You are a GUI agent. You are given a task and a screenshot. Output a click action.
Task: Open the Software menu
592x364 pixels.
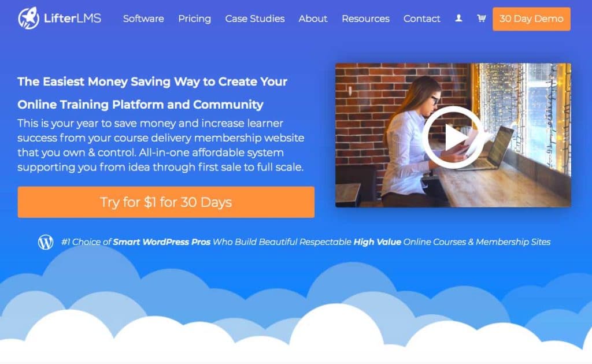point(143,18)
